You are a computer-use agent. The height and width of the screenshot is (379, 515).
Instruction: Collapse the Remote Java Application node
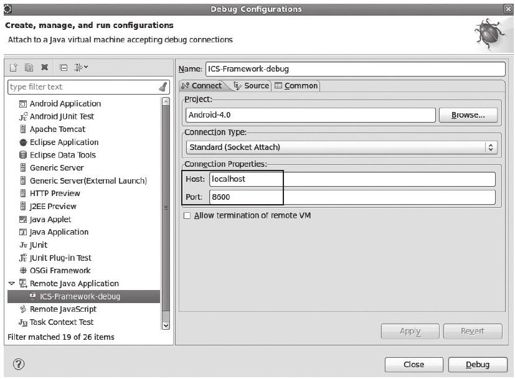click(x=12, y=283)
